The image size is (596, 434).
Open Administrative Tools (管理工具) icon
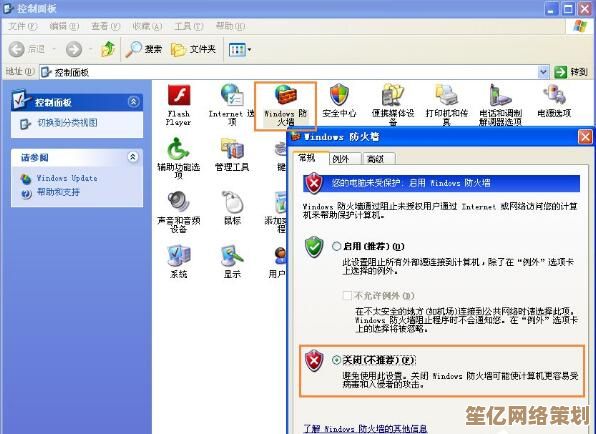click(x=232, y=155)
